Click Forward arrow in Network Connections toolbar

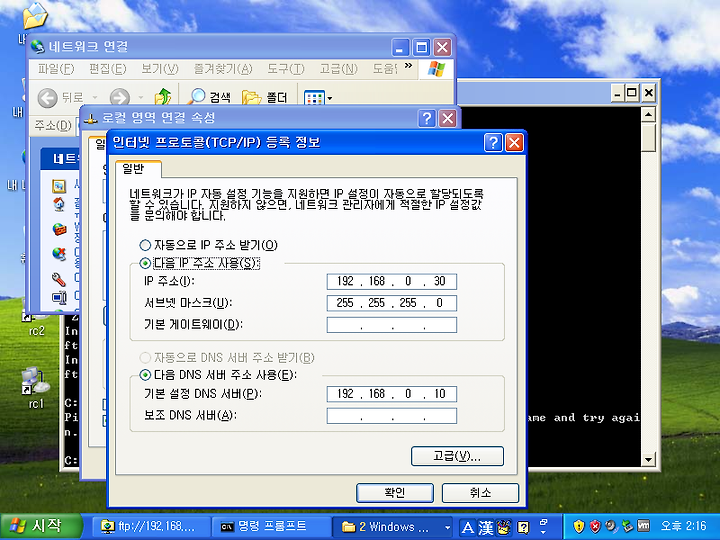[120, 98]
